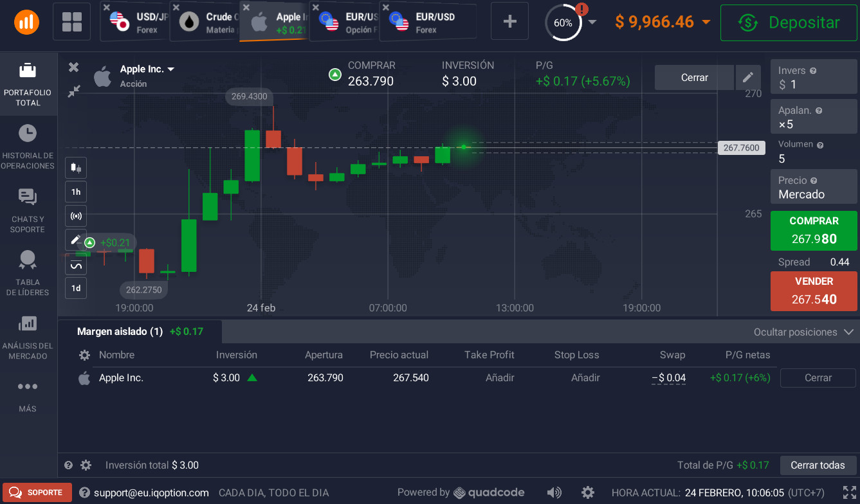Change the 1d chart time range
Viewport: 860px width, 504px height.
tap(76, 288)
